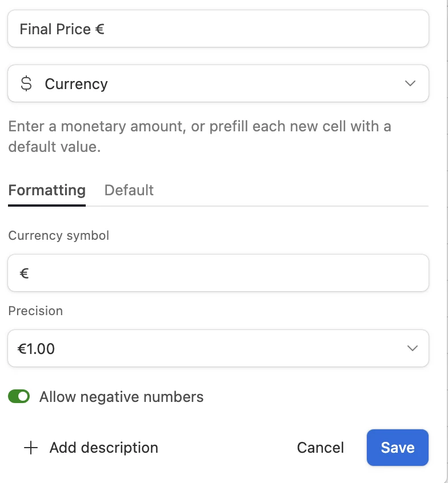Click the Final Price € field name input
The width and height of the screenshot is (448, 483).
pyautogui.click(x=217, y=29)
